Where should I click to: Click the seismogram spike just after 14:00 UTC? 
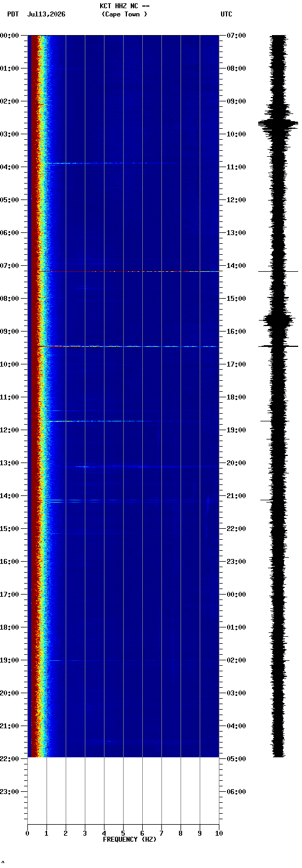[278, 271]
